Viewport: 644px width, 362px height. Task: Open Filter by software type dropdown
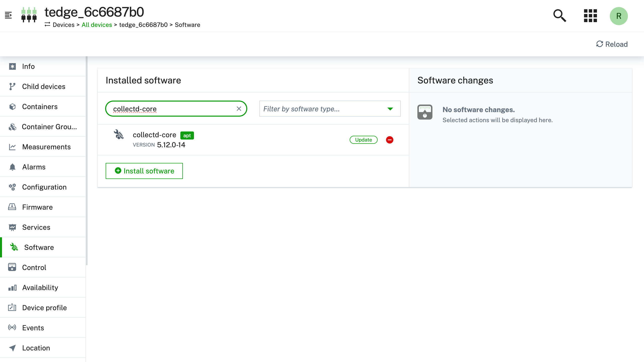coord(330,109)
